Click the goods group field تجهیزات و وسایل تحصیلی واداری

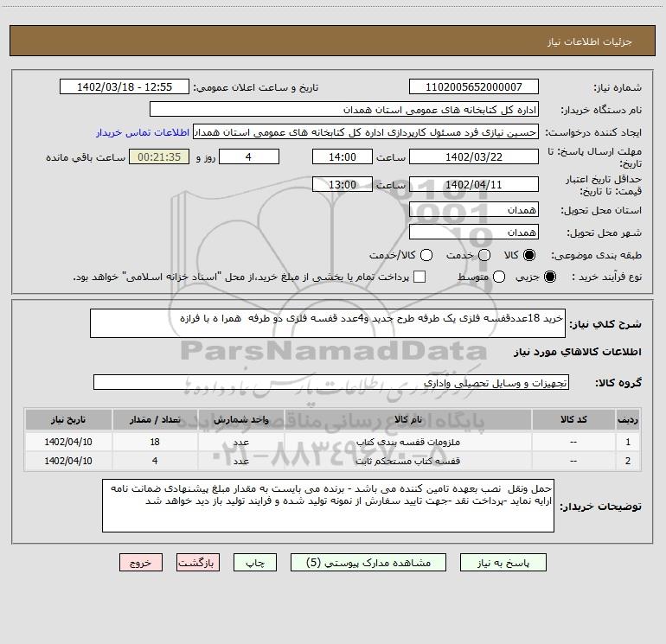(331, 382)
